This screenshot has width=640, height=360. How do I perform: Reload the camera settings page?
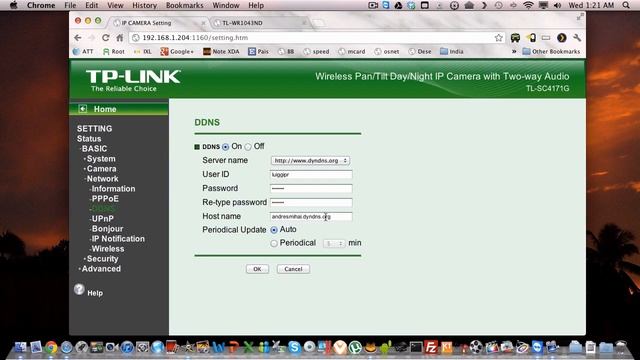(105, 38)
